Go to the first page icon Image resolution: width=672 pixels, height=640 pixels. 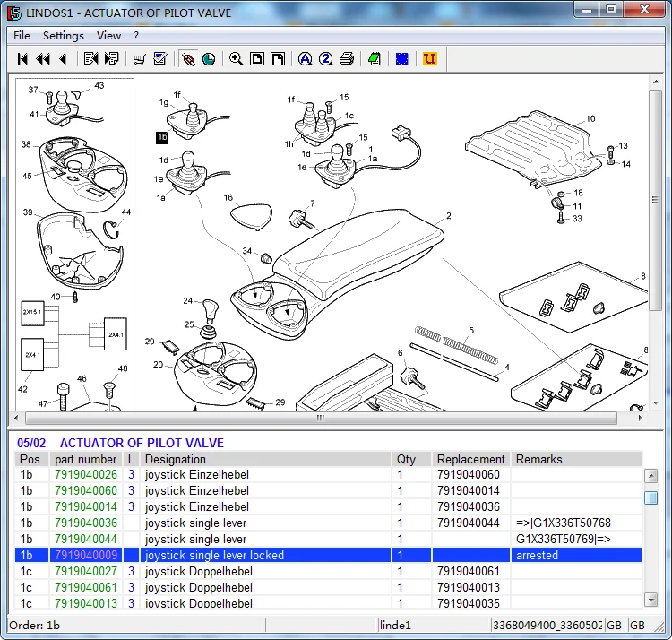(x=22, y=59)
